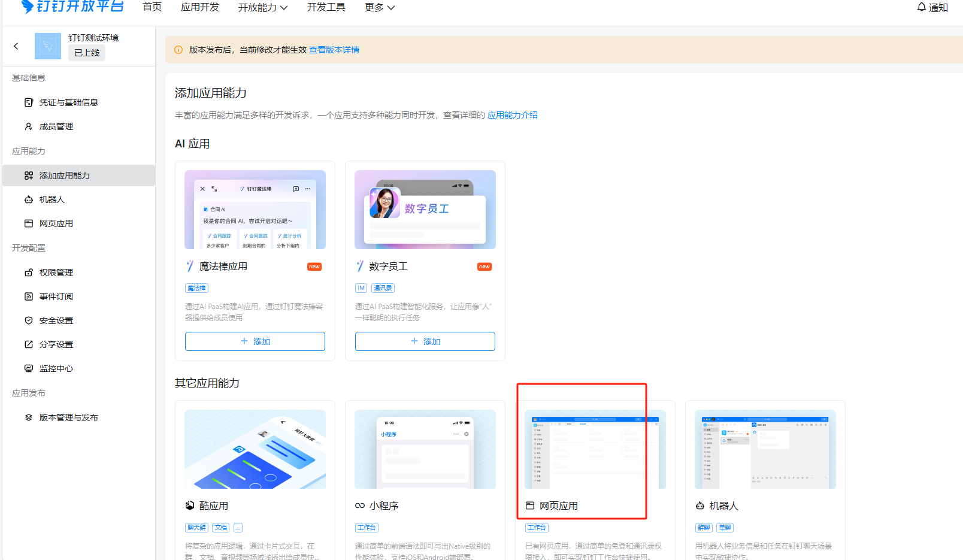Click the 机器人 robot icon in sidebar
This screenshot has width=963, height=560.
tap(28, 199)
